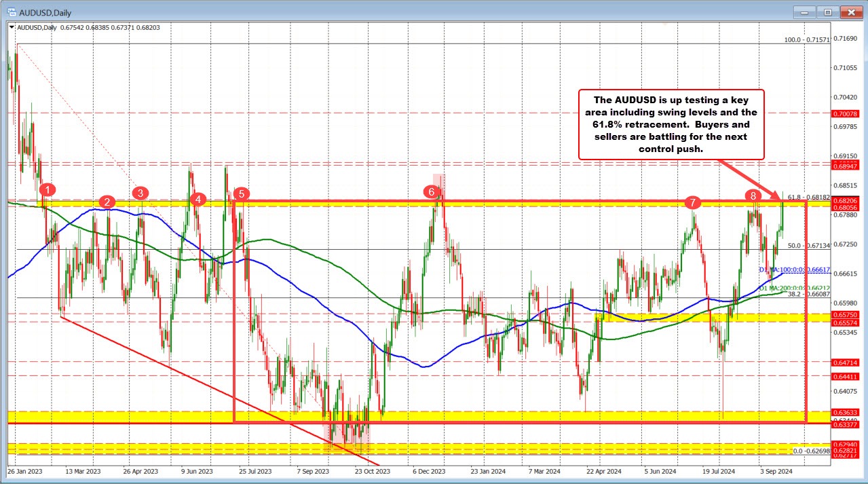Maximize the AUDUSD chart window

(828, 12)
